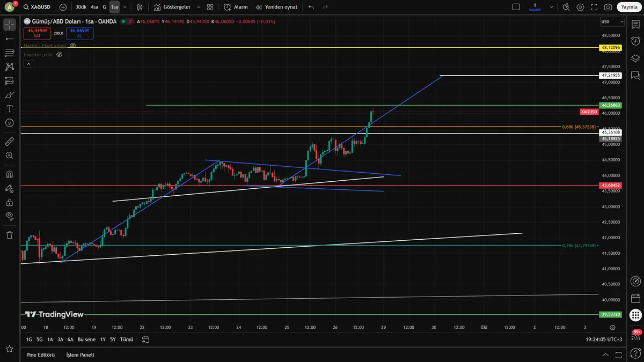Image resolution: width=644 pixels, height=362 pixels.
Task: Click the 19:24:05 UTC+3 timezone clock
Action: click(604, 339)
